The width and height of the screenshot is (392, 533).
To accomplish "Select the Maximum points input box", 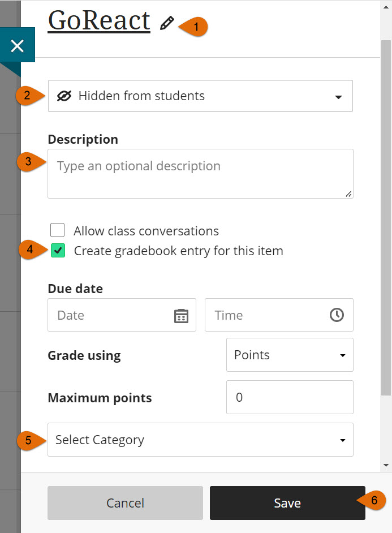I will 290,397.
